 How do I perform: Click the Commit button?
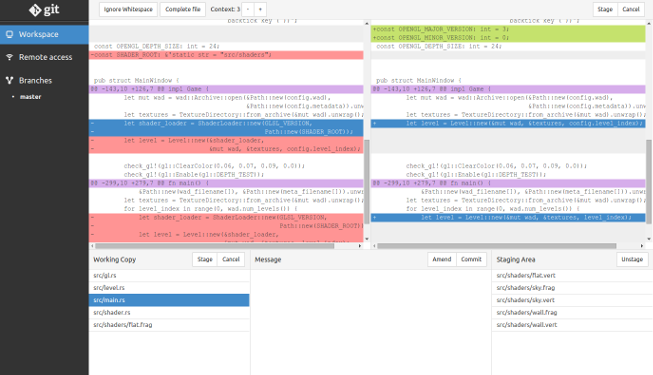[x=471, y=259]
